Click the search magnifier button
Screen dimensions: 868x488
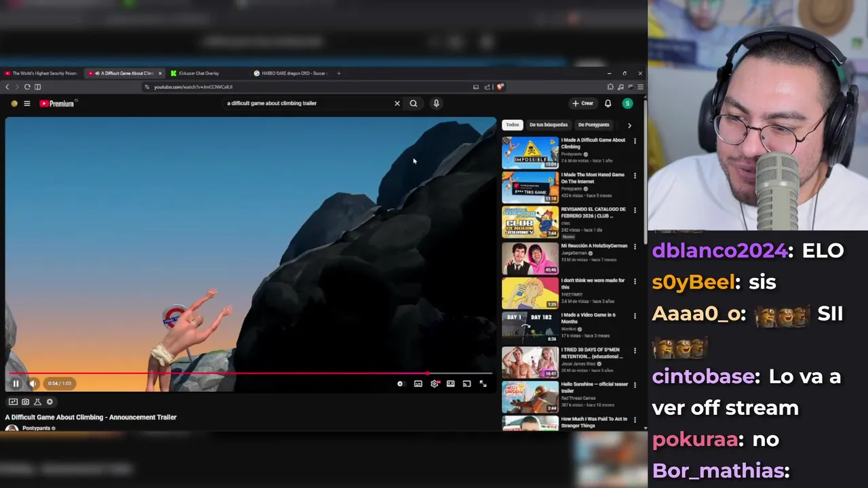coord(414,104)
